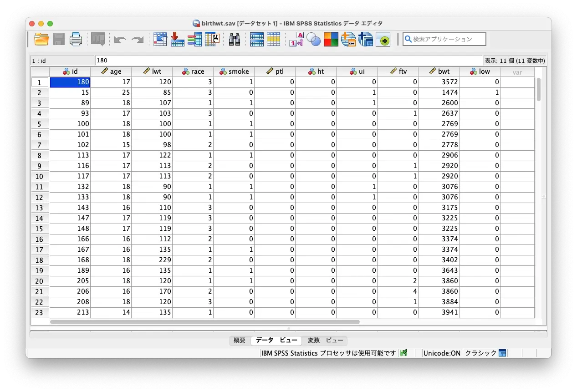577x392 pixels.
Task: Insert new cases with the red arrow icon
Action: [177, 39]
